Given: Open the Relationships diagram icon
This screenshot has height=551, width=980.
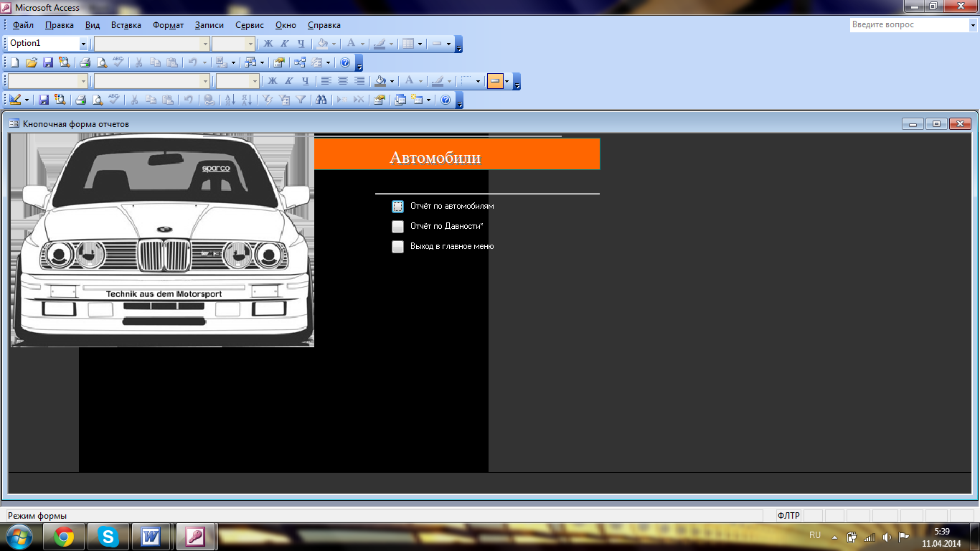Looking at the screenshot, I should (x=299, y=62).
